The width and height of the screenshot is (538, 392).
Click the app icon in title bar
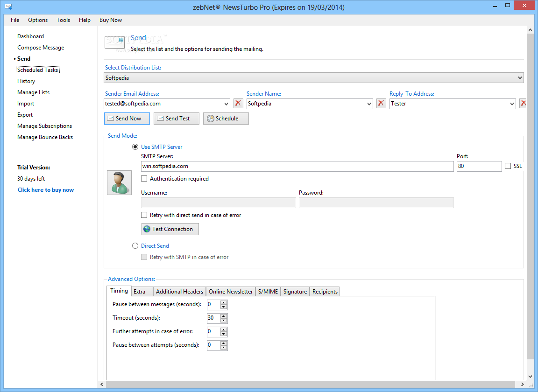[x=8, y=7]
